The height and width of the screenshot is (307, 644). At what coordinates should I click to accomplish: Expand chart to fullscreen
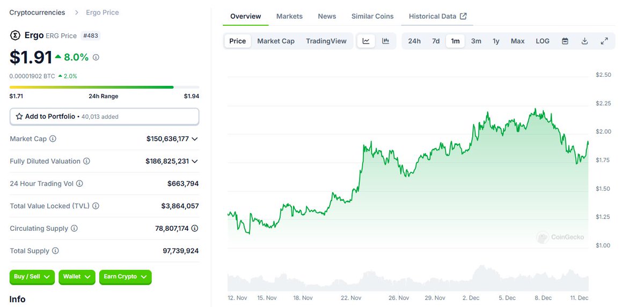tap(604, 41)
